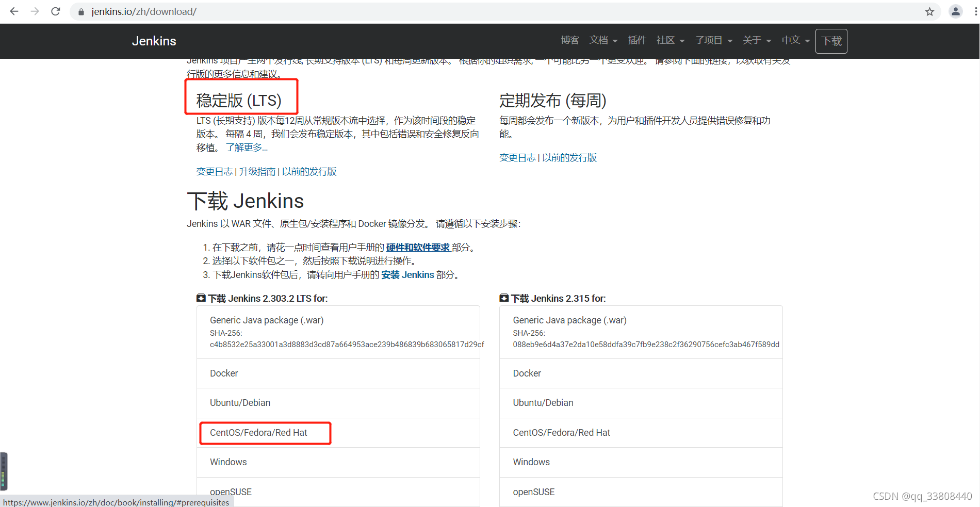Click the LTS SHA-256 hash value

click(347, 345)
